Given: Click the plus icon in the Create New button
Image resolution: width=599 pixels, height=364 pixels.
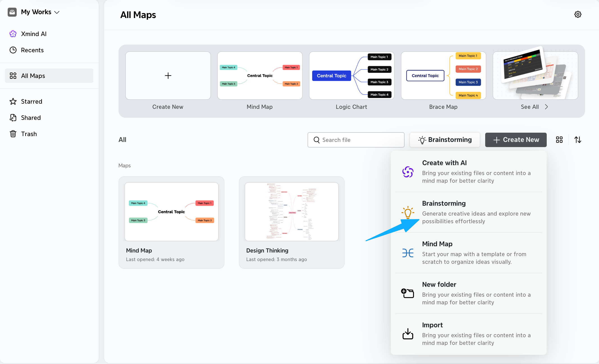Looking at the screenshot, I should [496, 140].
